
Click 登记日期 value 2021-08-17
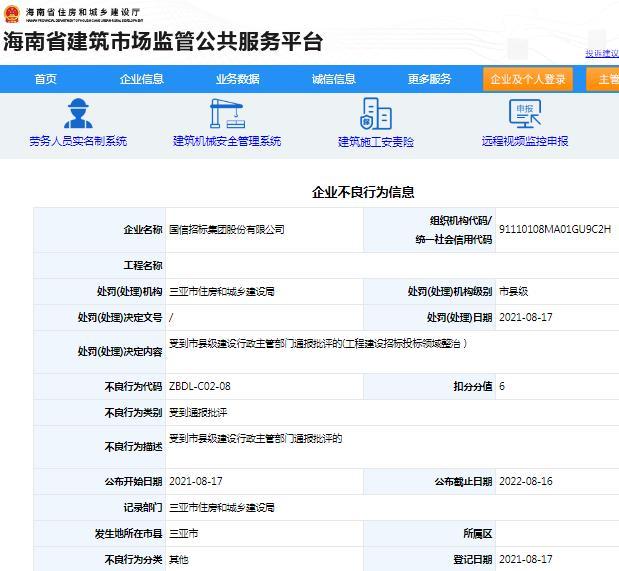[x=525, y=560]
